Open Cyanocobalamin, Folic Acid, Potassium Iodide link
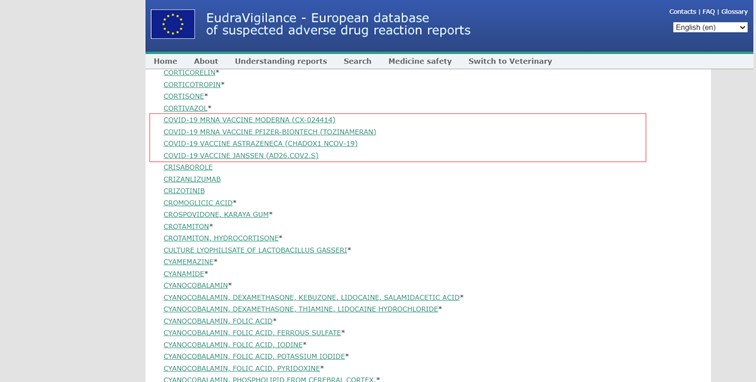 pos(254,356)
